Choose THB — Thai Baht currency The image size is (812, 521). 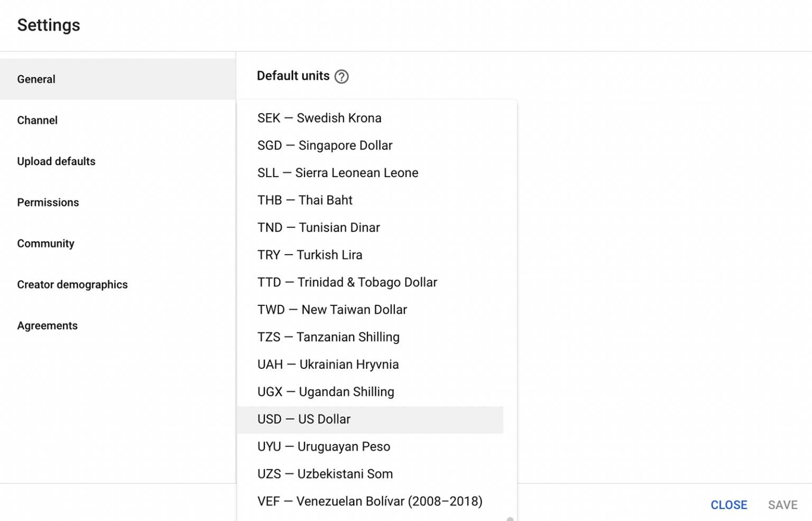tap(305, 200)
